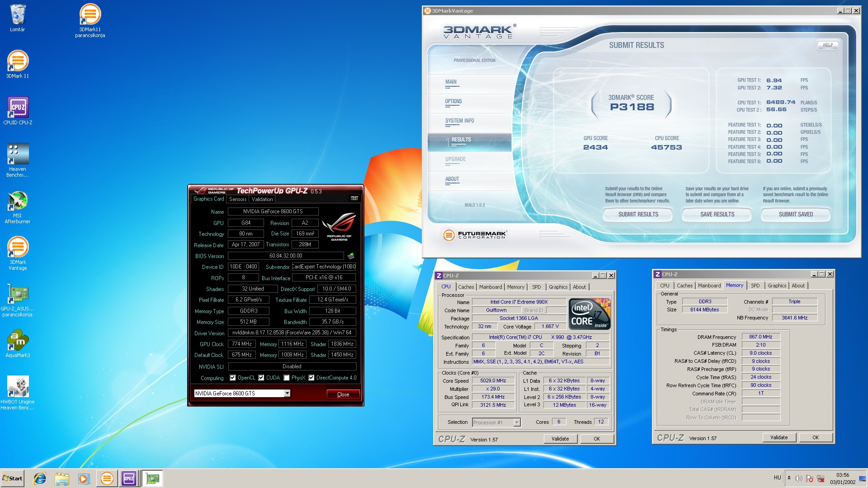
Task: Open the 3DMark11 parancsikonja desktop icon
Action: click(90, 20)
